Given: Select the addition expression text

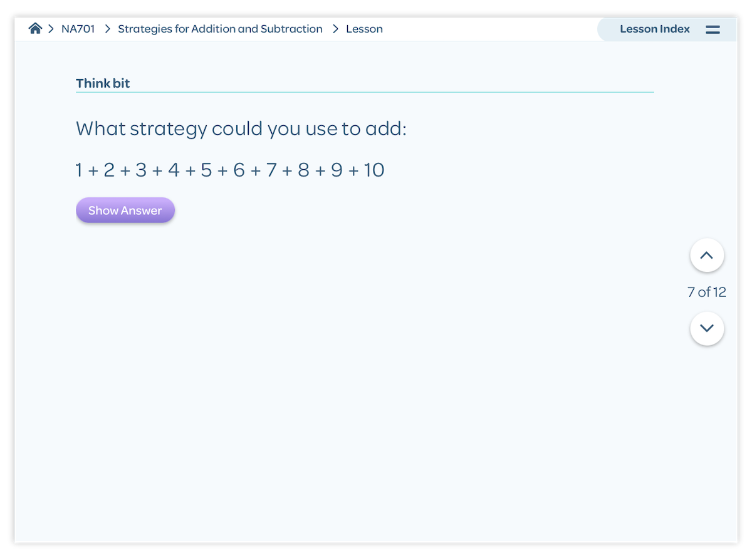Looking at the screenshot, I should [x=229, y=169].
